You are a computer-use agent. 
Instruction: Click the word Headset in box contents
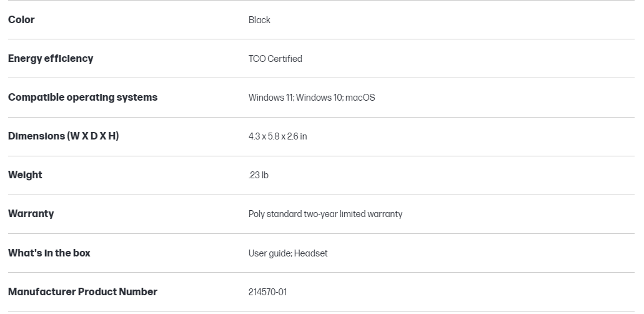(x=310, y=253)
